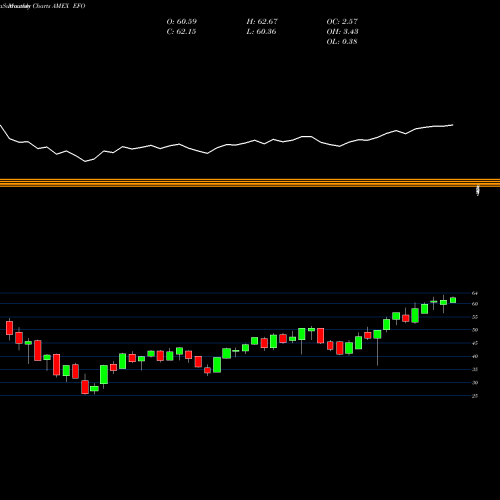Click the 35 price axis label

pyautogui.click(x=475, y=369)
